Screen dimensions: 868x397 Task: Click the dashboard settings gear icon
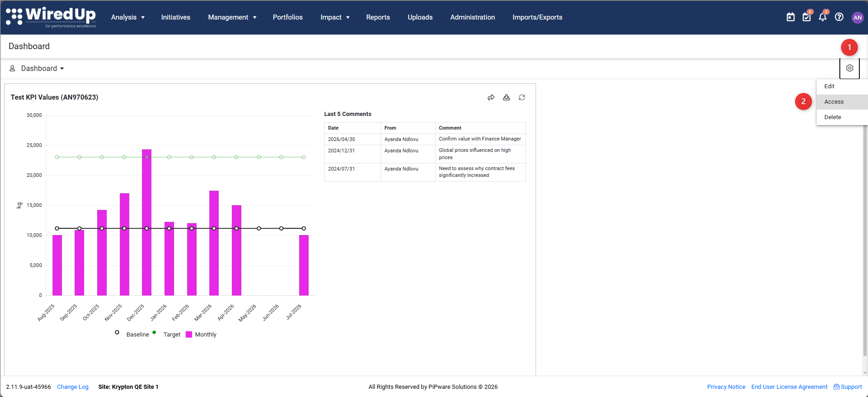(850, 68)
